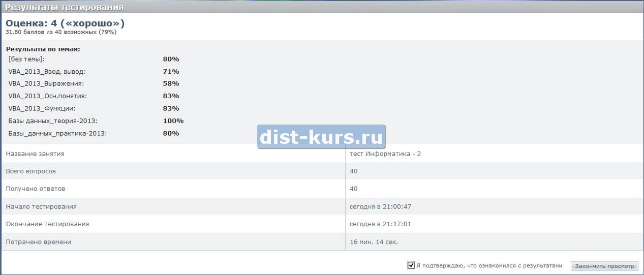
Task: Click the 58% score value
Action: point(171,84)
